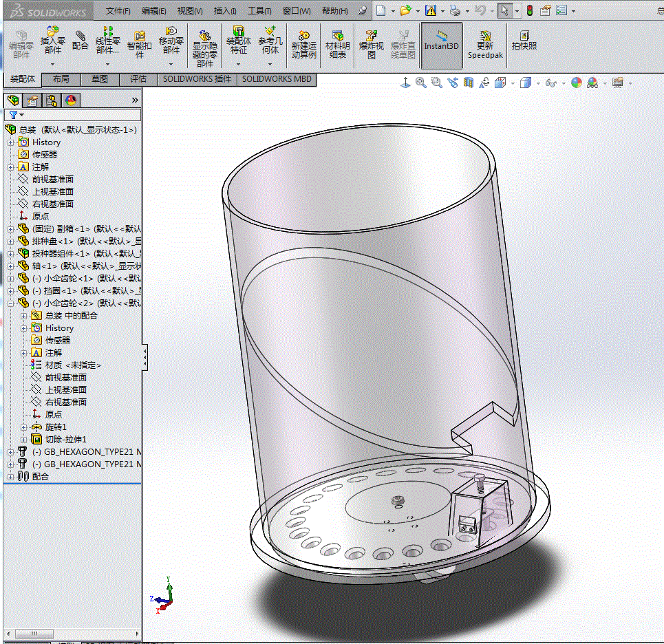Click the Zoom to Fit magnifier icon
The image size is (664, 644).
tap(420, 83)
